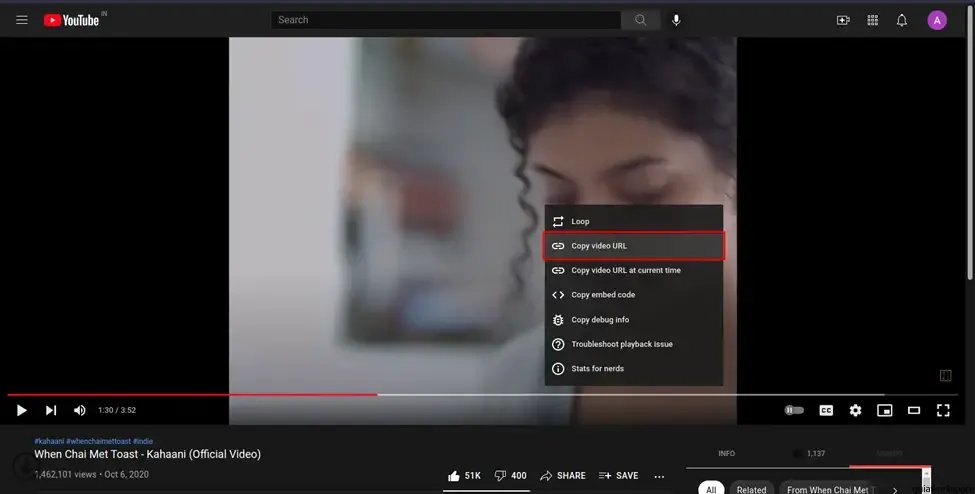Open the #indie hashtag link
Viewport: 975px width, 494px height.
pos(143,441)
